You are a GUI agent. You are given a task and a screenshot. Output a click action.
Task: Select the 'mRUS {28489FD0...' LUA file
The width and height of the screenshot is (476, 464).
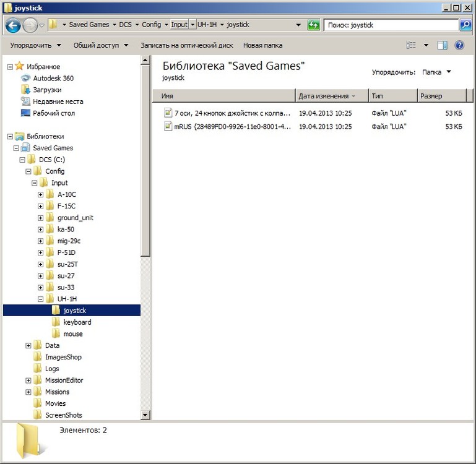233,127
